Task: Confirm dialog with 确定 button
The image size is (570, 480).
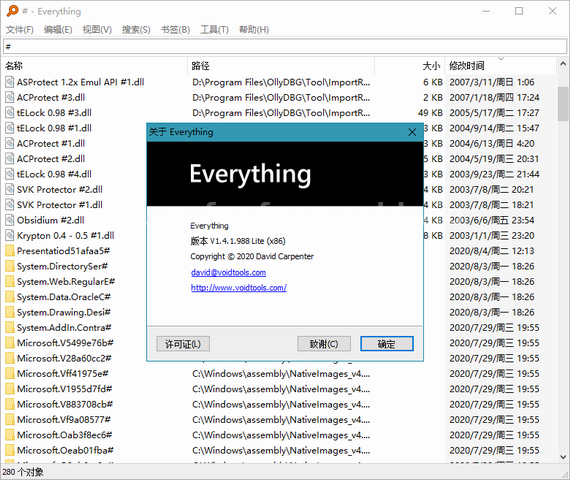Action: point(387,344)
